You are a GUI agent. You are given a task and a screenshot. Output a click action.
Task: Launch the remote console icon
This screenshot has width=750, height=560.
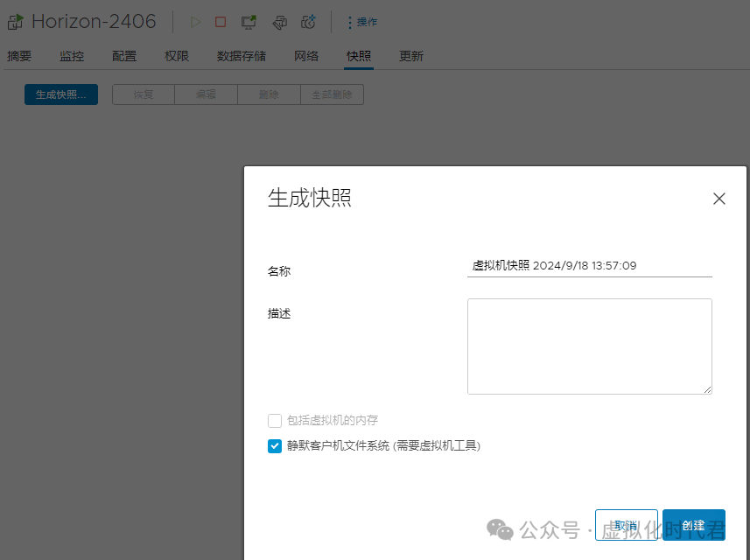click(x=249, y=22)
